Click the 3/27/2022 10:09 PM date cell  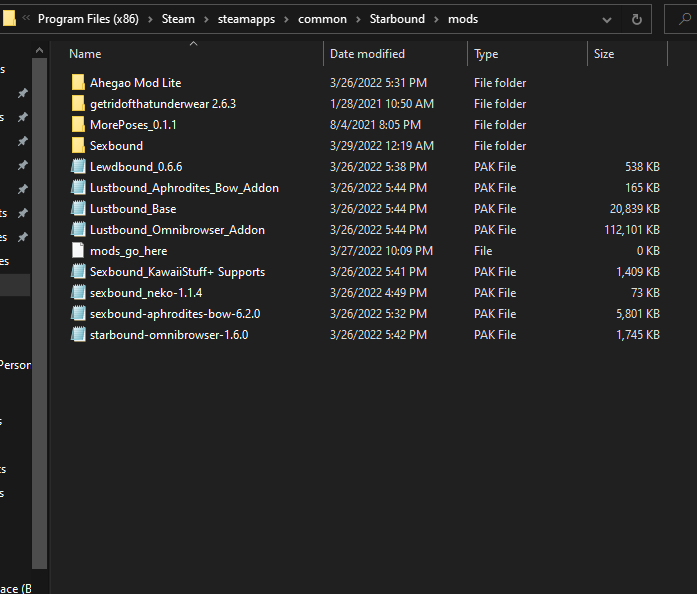coord(381,250)
